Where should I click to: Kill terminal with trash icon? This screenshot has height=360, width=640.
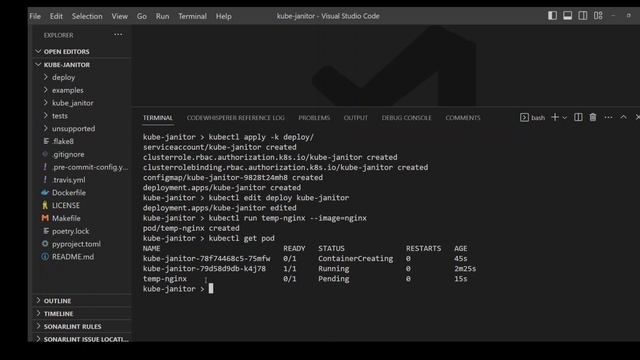(x=593, y=118)
